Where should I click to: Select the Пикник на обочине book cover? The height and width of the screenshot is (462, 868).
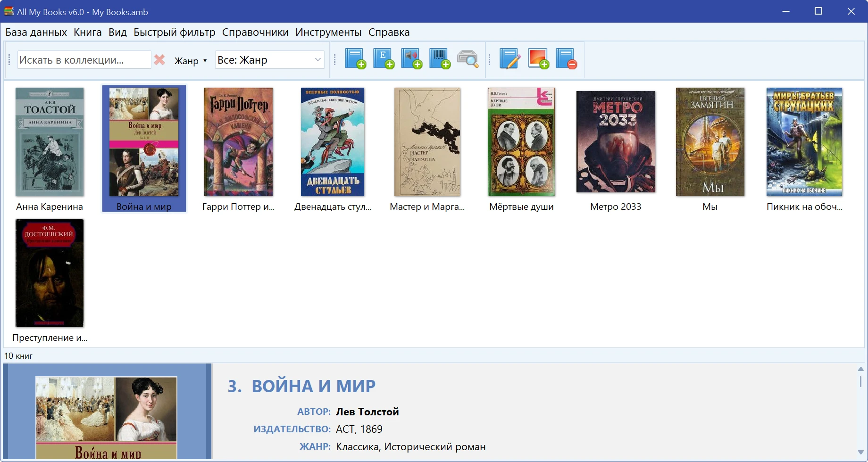point(804,142)
